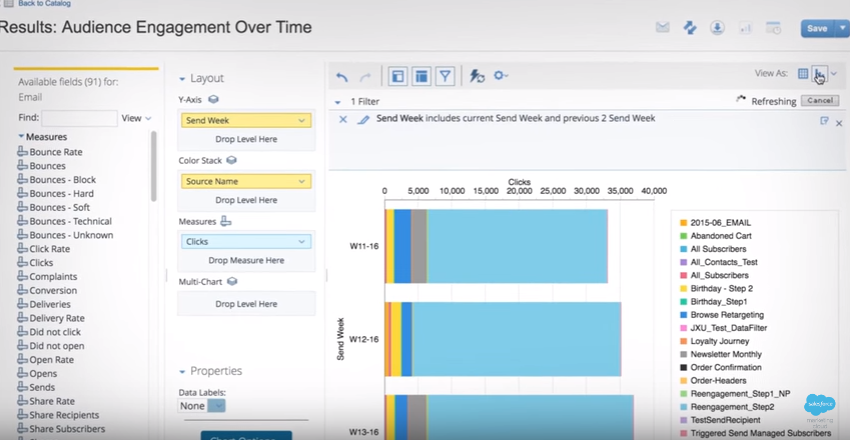Image resolution: width=850 pixels, height=440 pixels.
Task: Select the Bounces measure
Action: click(47, 166)
